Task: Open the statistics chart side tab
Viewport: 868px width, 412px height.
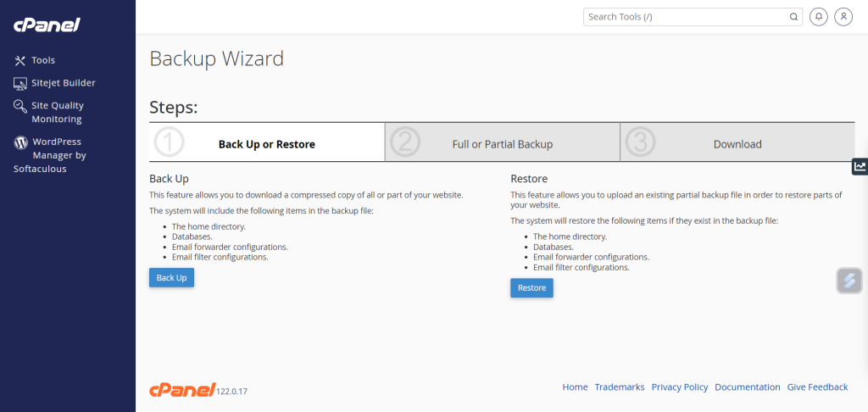Action: point(860,166)
